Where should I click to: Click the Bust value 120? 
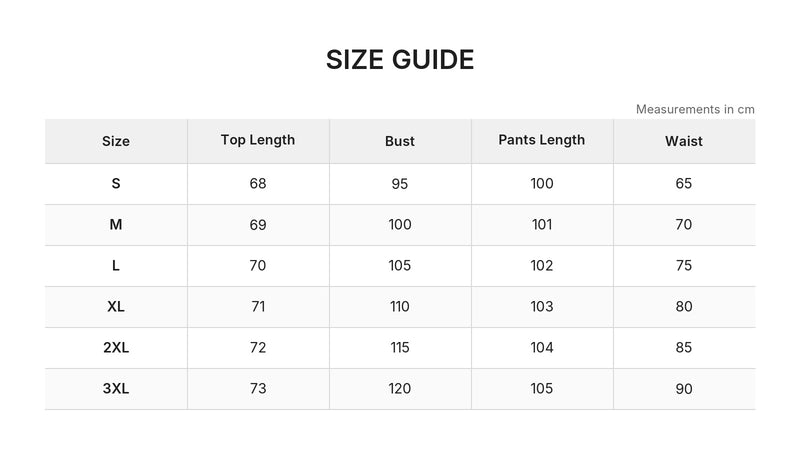[x=399, y=389]
